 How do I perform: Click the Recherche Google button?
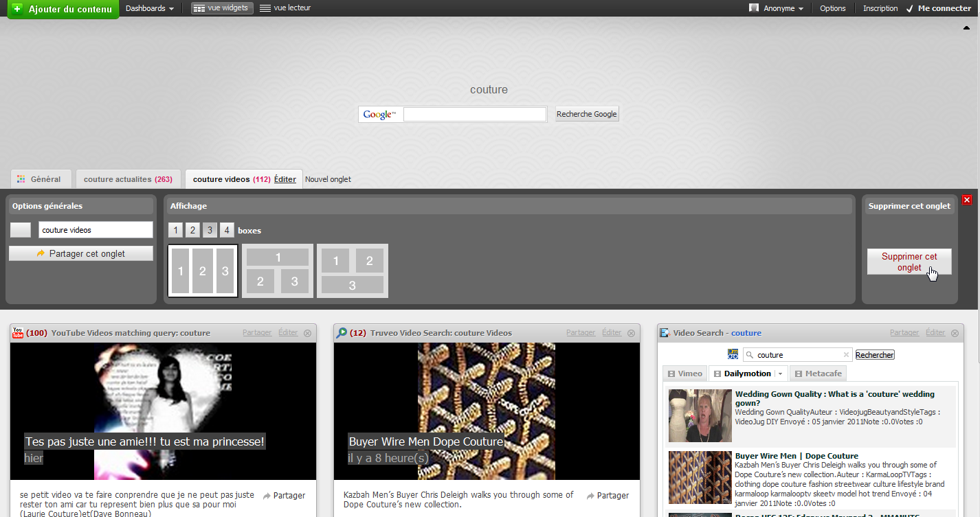[x=587, y=114]
